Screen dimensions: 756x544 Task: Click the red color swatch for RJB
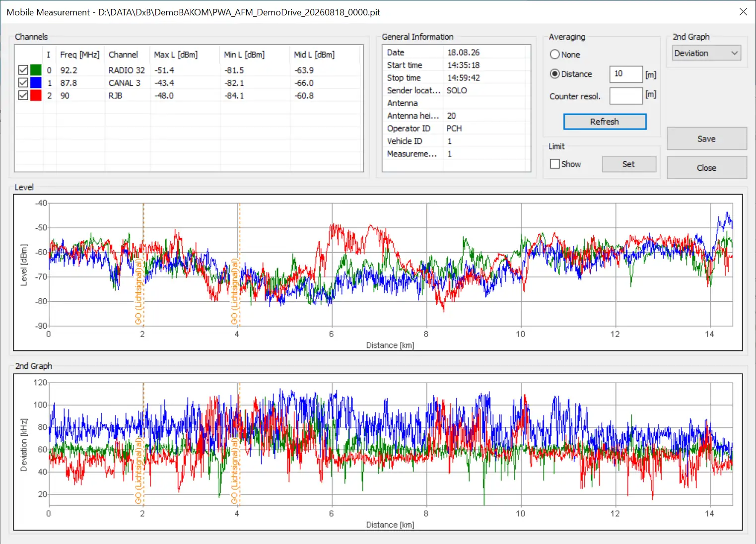point(36,95)
